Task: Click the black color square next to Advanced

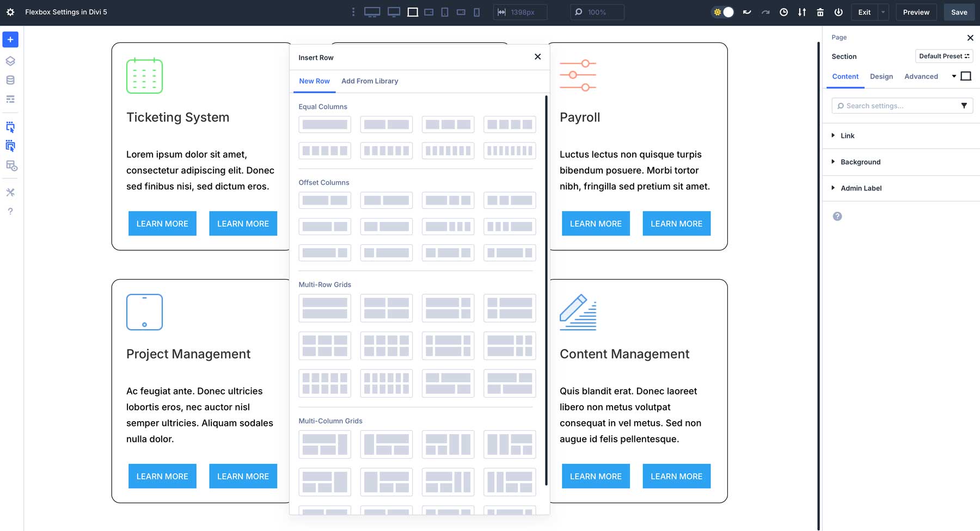Action: 966,76
